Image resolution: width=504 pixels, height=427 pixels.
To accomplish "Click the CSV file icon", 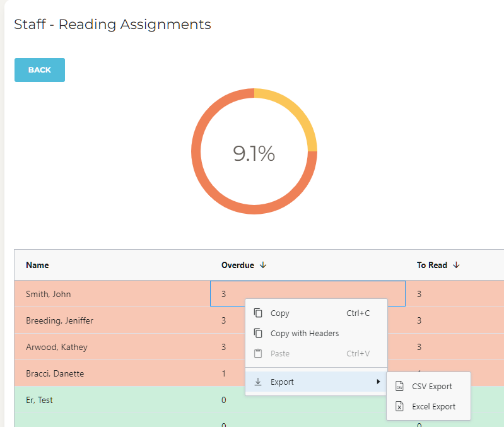I will pos(399,387).
